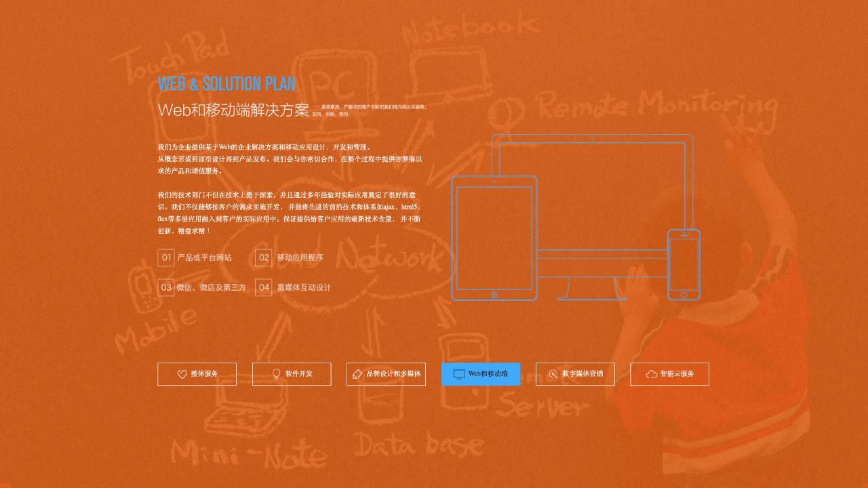Open the 数字媒体营销 tab
This screenshot has width=868, height=488.
point(575,374)
